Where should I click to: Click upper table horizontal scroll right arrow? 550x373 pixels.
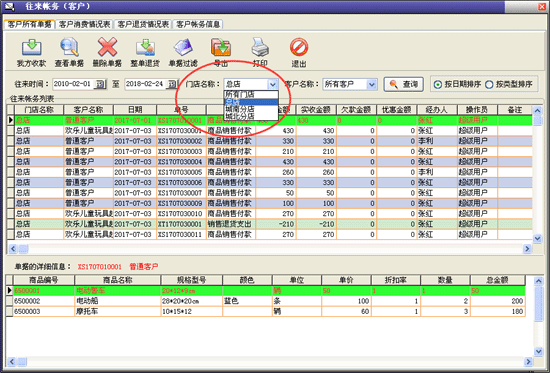tap(527, 249)
